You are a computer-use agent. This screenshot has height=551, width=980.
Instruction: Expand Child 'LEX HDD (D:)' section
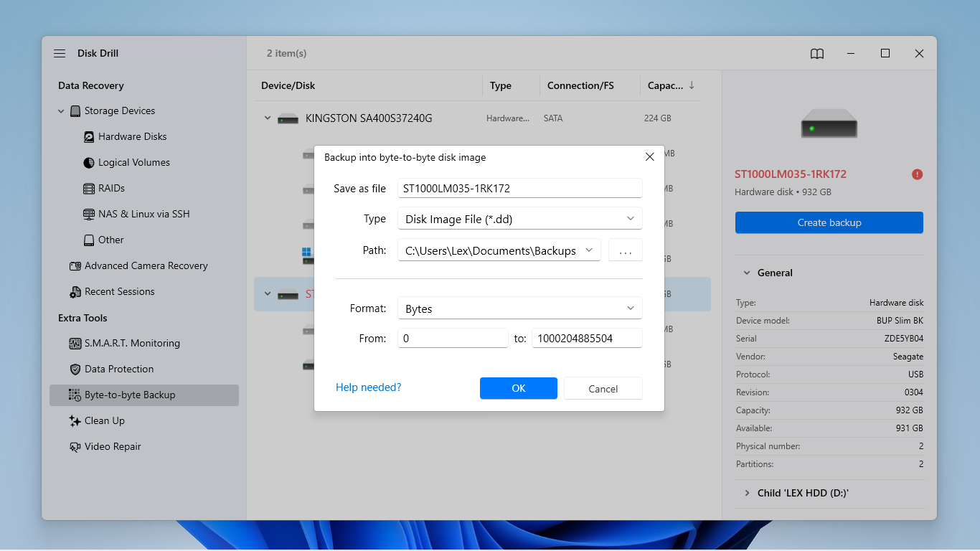coord(747,494)
